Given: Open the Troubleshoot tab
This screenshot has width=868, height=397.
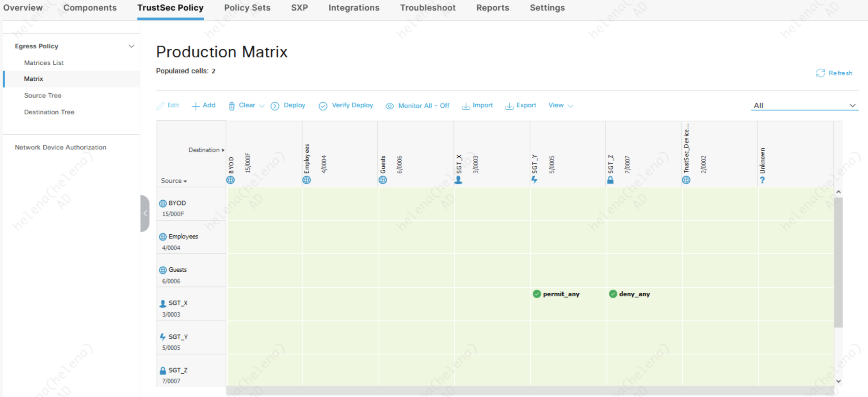Looking at the screenshot, I should tap(427, 8).
